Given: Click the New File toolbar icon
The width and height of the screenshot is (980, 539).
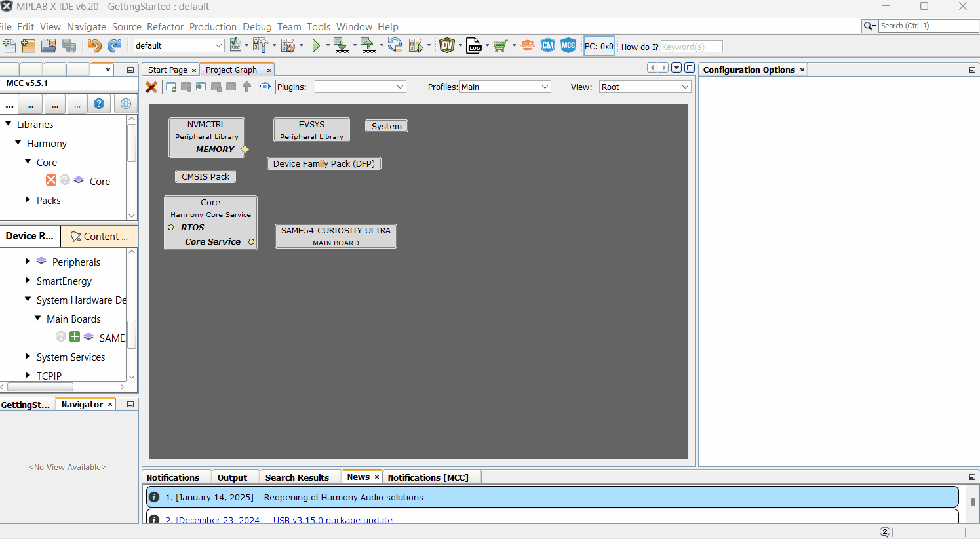Looking at the screenshot, I should pos(9,45).
